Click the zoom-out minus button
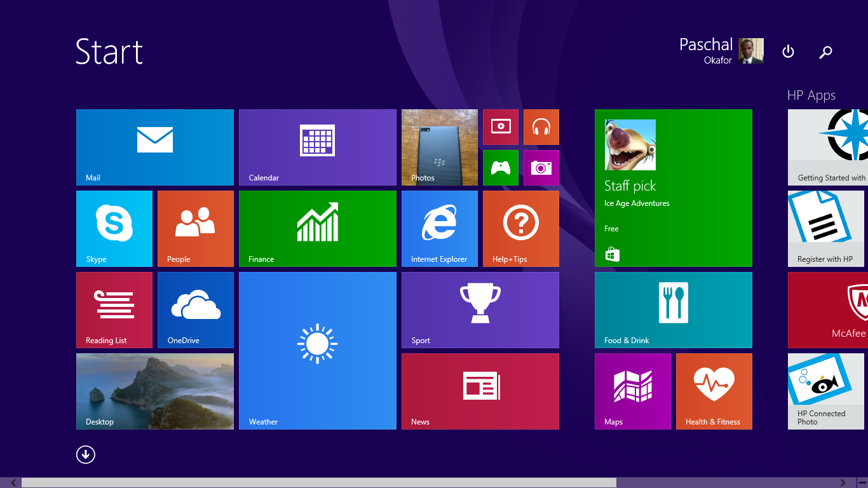The height and width of the screenshot is (488, 868). coord(862,483)
